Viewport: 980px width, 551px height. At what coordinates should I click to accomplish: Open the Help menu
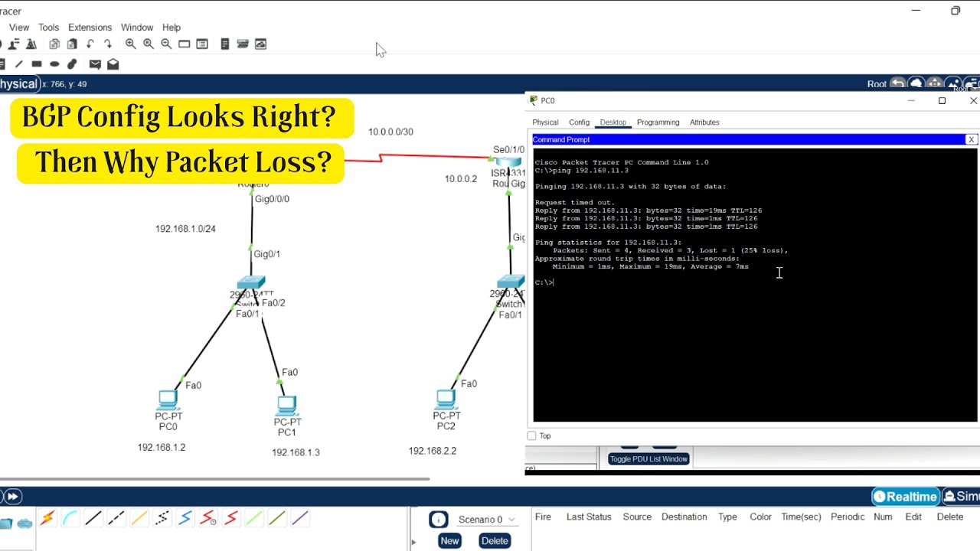[171, 27]
